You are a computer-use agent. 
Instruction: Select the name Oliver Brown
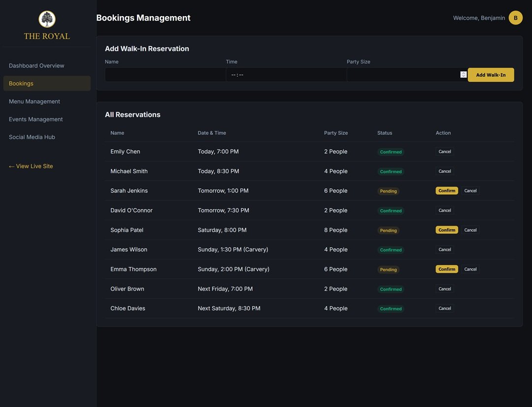[x=127, y=289]
